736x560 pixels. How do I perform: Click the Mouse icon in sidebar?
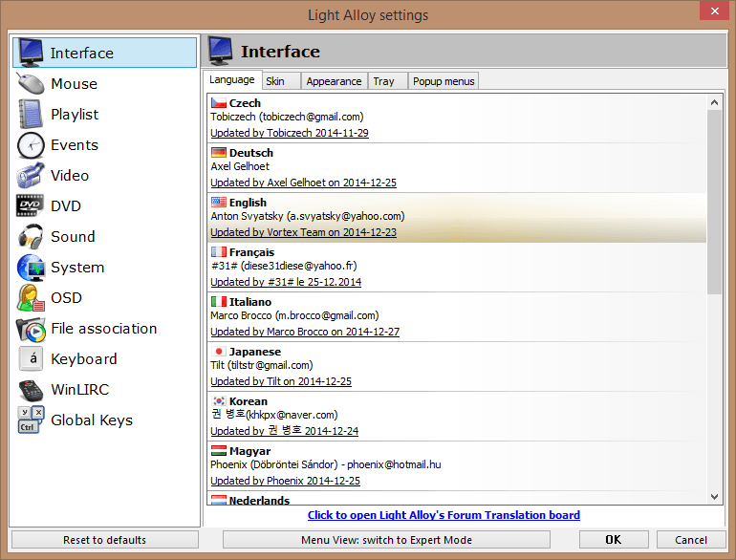[x=31, y=84]
